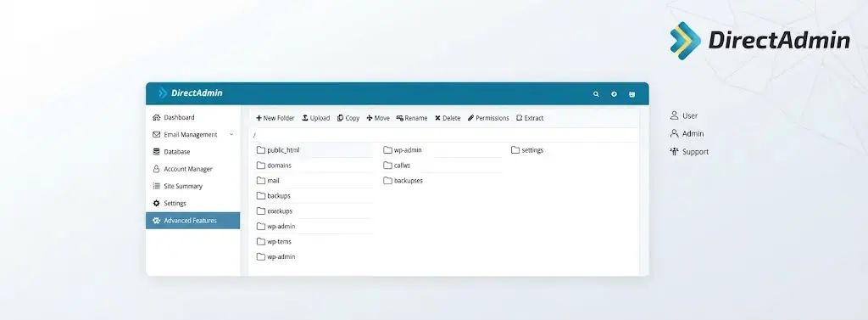Click the Delete toolbar button
Viewport: 868px width, 320px height.
[x=448, y=118]
